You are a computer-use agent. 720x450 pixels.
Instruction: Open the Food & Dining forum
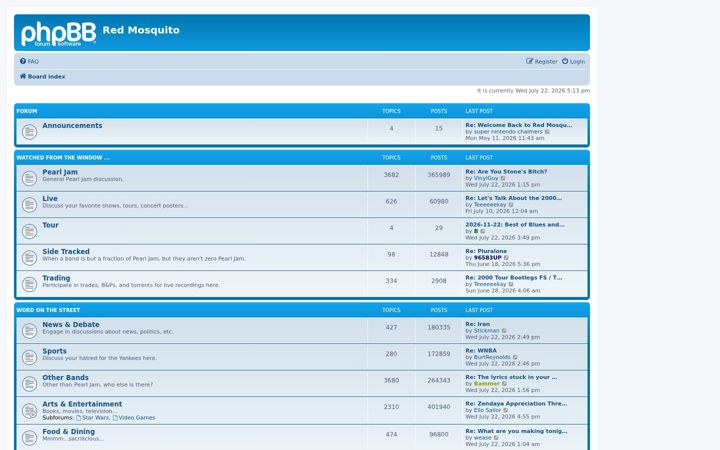(x=68, y=432)
